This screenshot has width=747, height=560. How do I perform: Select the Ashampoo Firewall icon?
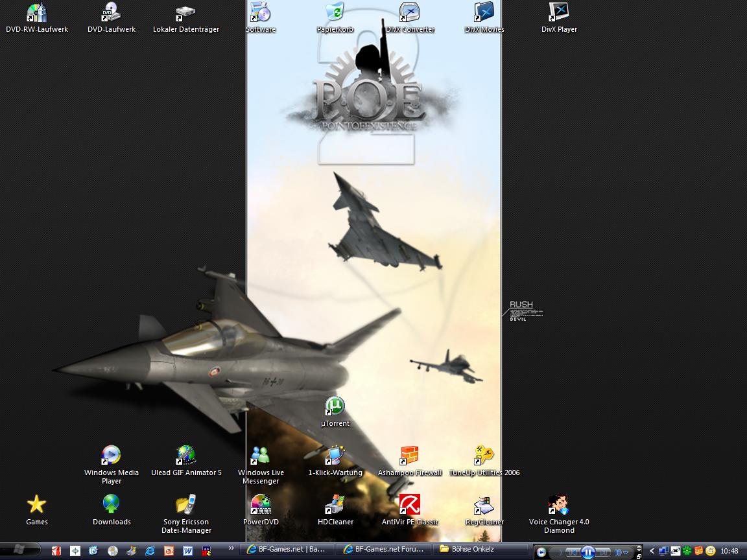410,461
